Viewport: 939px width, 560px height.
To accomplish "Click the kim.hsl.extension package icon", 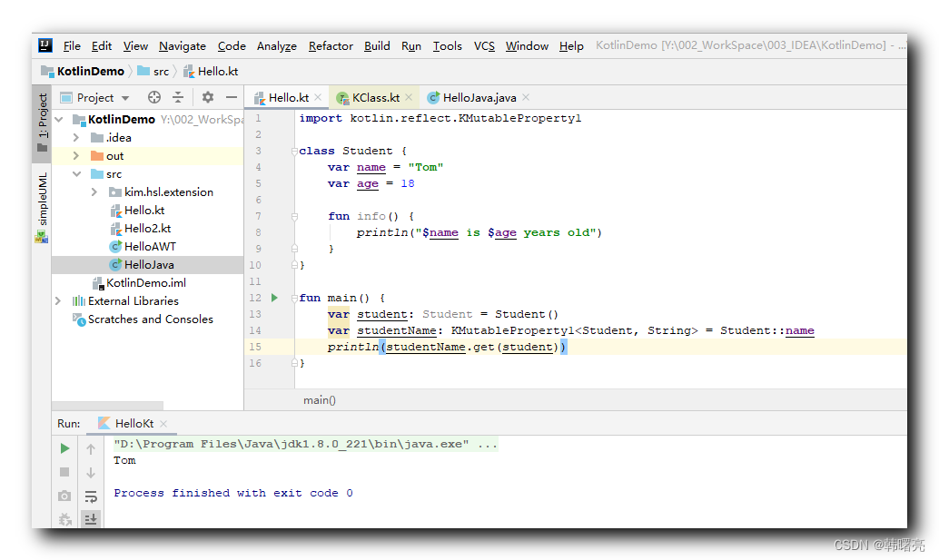I will [115, 192].
